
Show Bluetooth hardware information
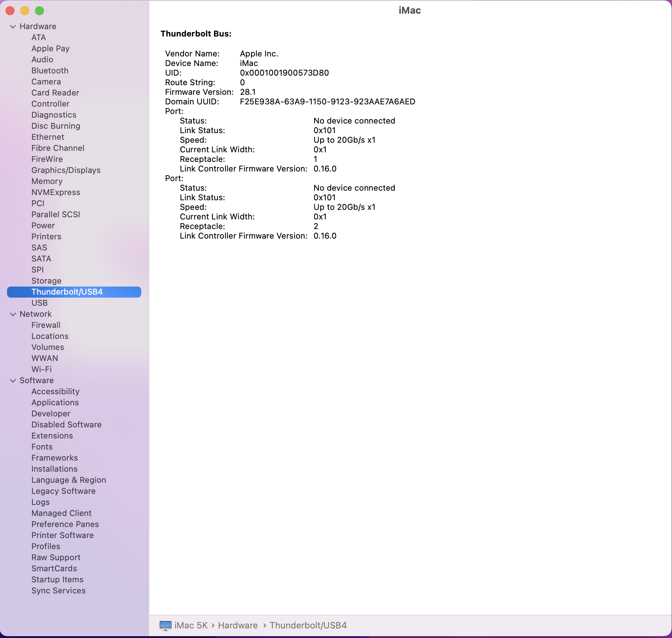pyautogui.click(x=50, y=71)
